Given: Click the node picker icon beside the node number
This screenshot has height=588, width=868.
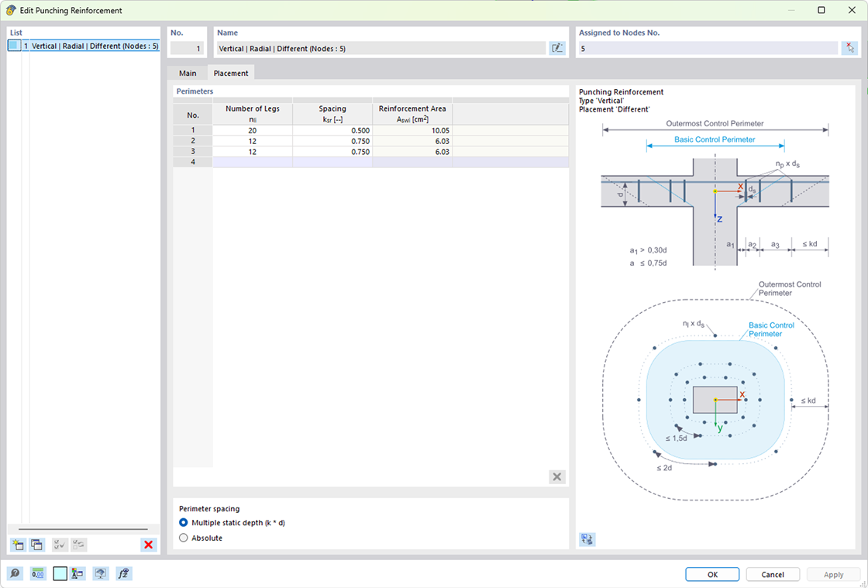Looking at the screenshot, I should point(849,48).
